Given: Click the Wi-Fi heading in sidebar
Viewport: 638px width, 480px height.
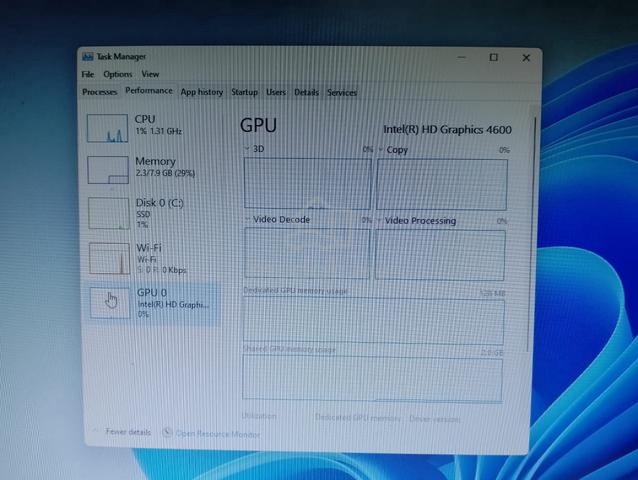Looking at the screenshot, I should [x=149, y=248].
